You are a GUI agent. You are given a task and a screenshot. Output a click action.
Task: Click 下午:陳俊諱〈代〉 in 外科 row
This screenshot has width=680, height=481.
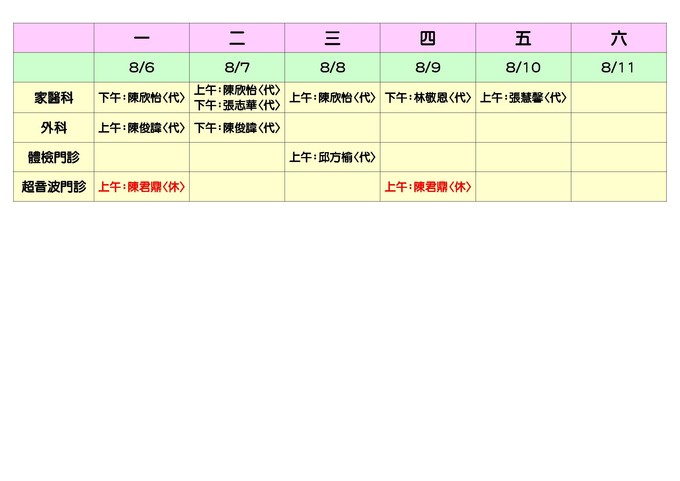pos(237,128)
